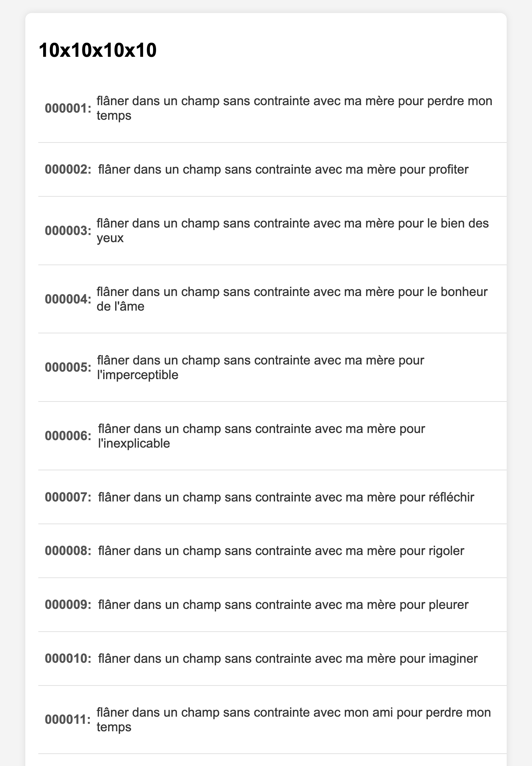Click the sentence ending "pour l'inexplicable"
Image resolution: width=532 pixels, height=766 pixels.
pyautogui.click(x=261, y=436)
